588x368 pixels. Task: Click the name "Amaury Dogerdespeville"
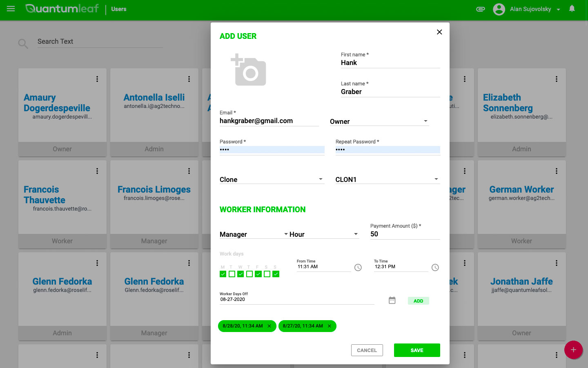(x=57, y=103)
